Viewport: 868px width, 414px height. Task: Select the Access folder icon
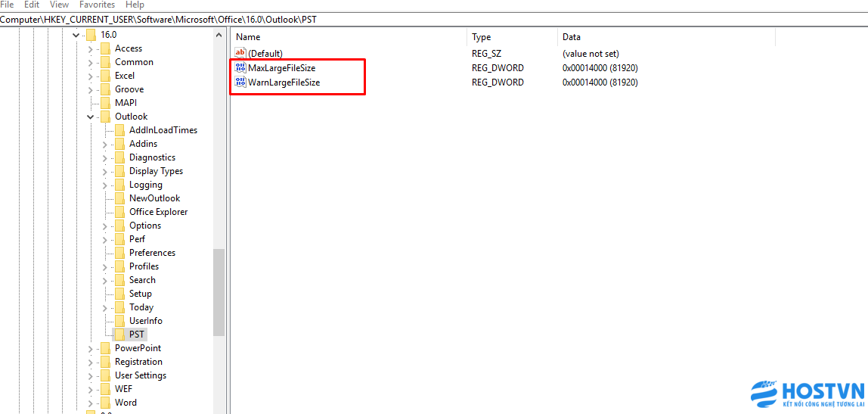point(105,48)
